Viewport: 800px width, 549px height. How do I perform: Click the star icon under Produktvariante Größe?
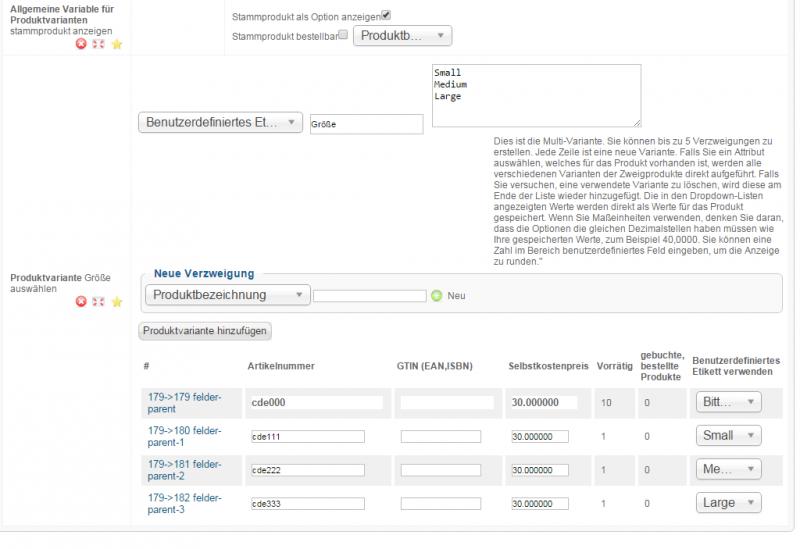click(116, 301)
